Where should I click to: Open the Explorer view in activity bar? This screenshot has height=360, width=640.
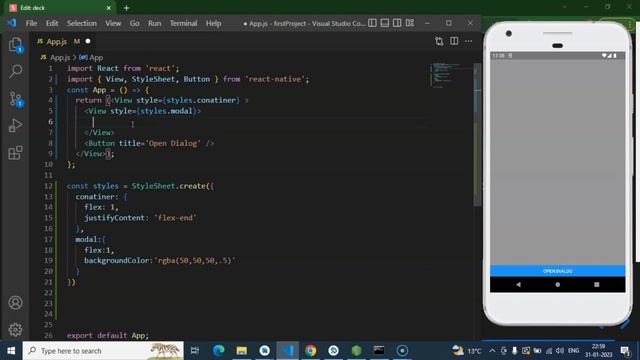point(16,44)
